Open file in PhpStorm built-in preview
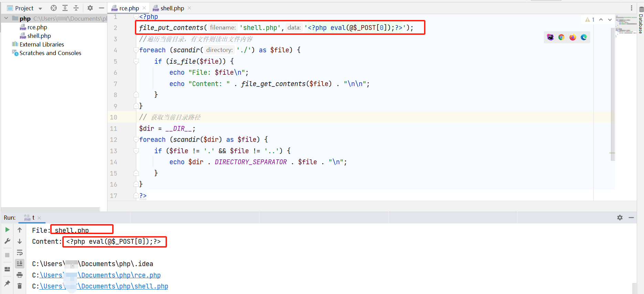The image size is (644, 294). click(550, 37)
